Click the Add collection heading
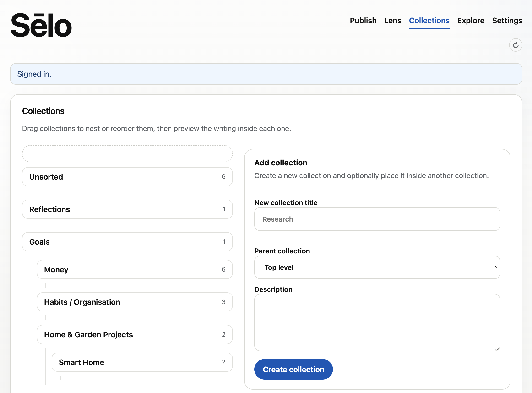 (x=281, y=163)
